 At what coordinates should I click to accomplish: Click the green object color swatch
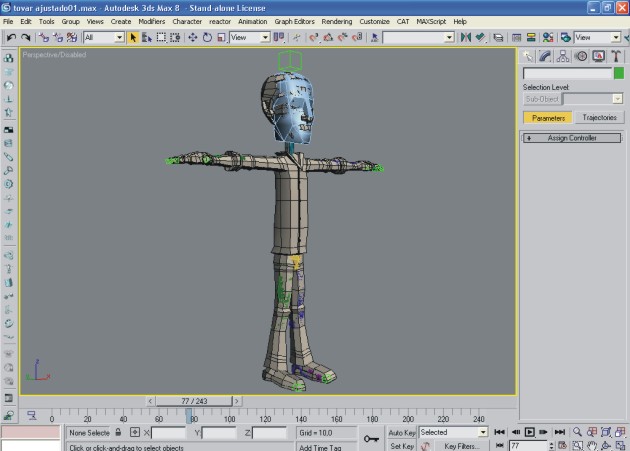coord(619,73)
